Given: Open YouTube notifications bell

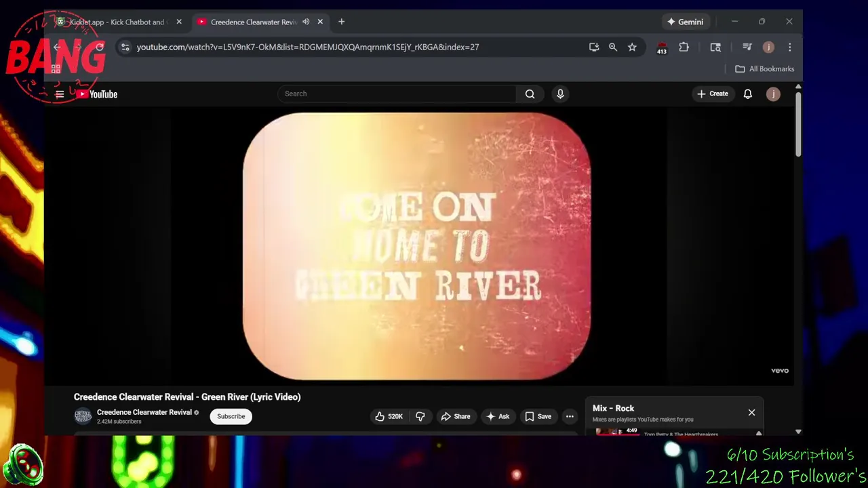Looking at the screenshot, I should [747, 94].
